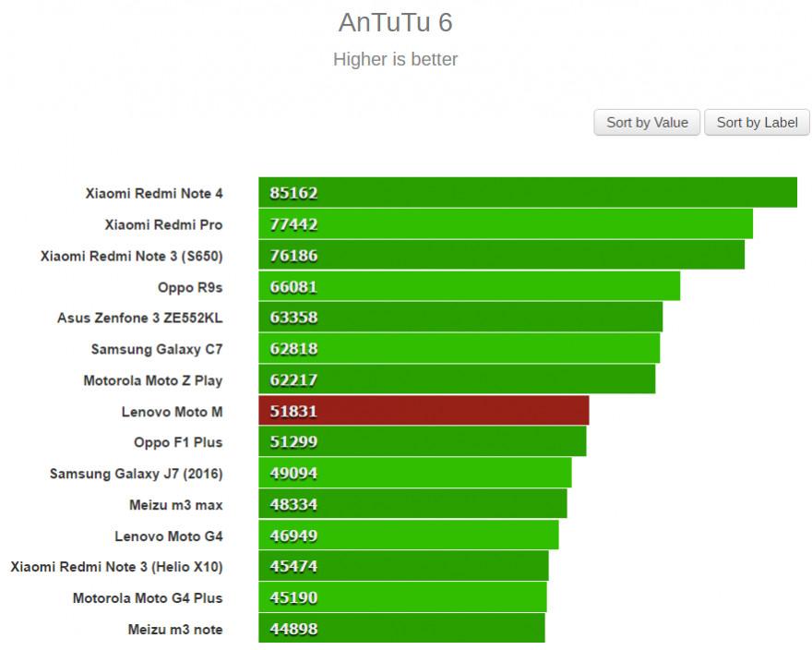Select the Samsung Galaxy C7 label

click(157, 349)
